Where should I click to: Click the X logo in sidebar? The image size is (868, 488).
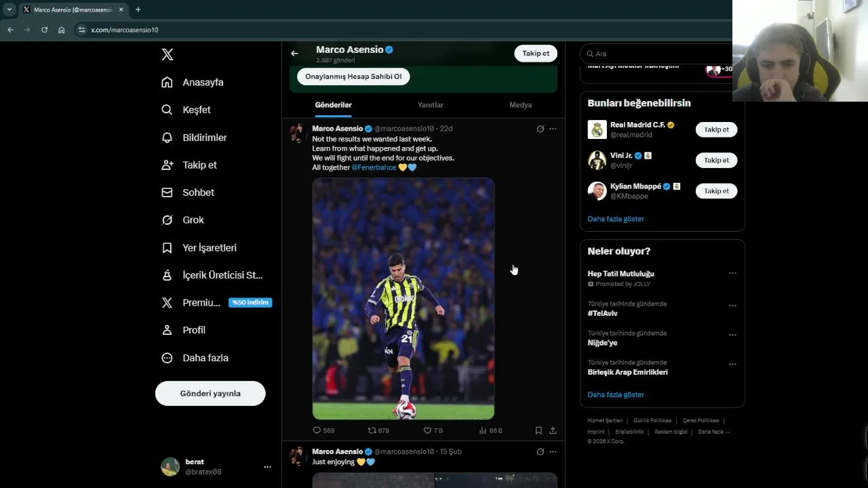[167, 55]
